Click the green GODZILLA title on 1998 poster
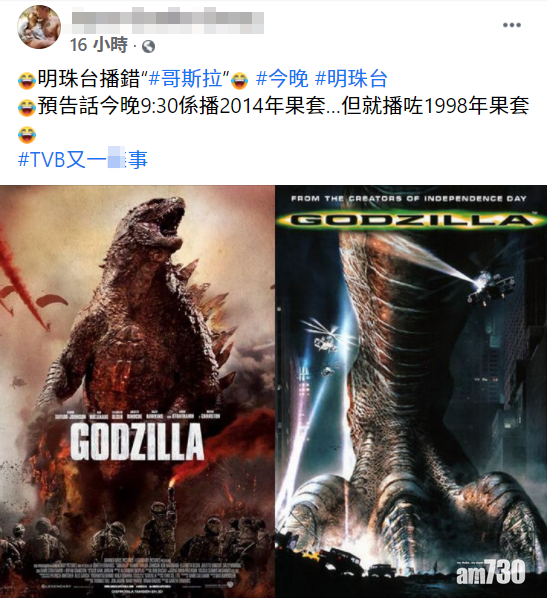Screen dimensions: 547x604 [x=411, y=220]
